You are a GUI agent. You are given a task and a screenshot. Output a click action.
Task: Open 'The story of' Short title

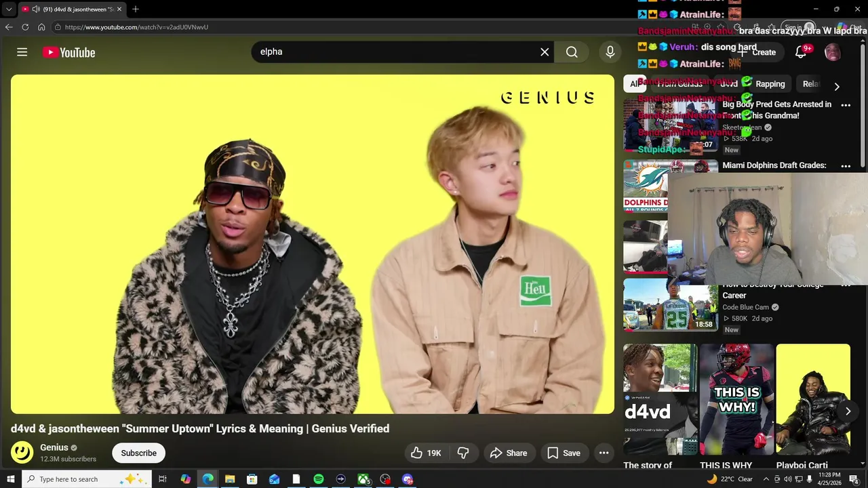tap(648, 466)
